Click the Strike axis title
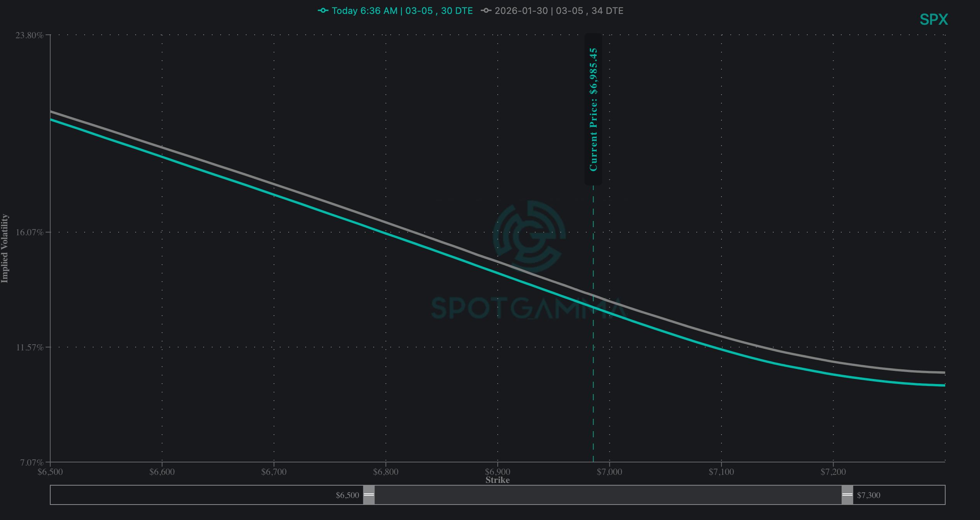Screen dimensions: 980x520 point(497,480)
